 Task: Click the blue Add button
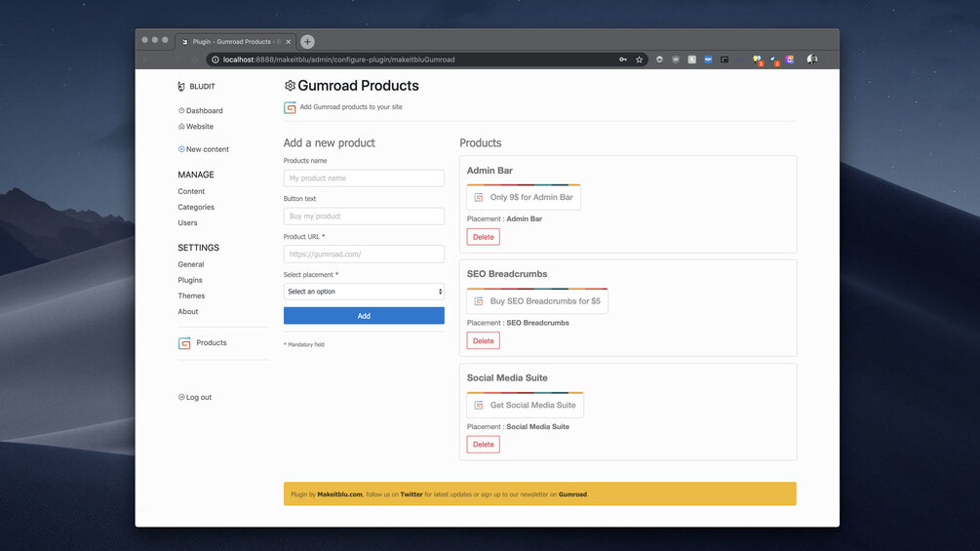pyautogui.click(x=364, y=315)
